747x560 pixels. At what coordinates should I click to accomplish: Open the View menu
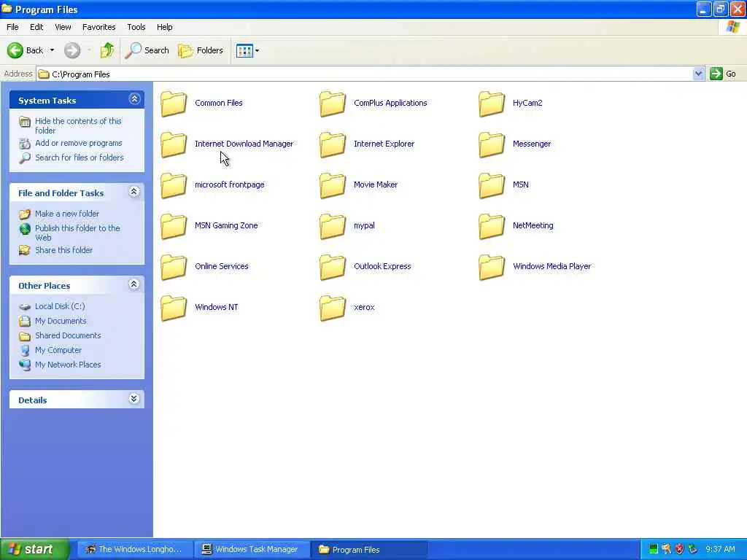tap(63, 27)
